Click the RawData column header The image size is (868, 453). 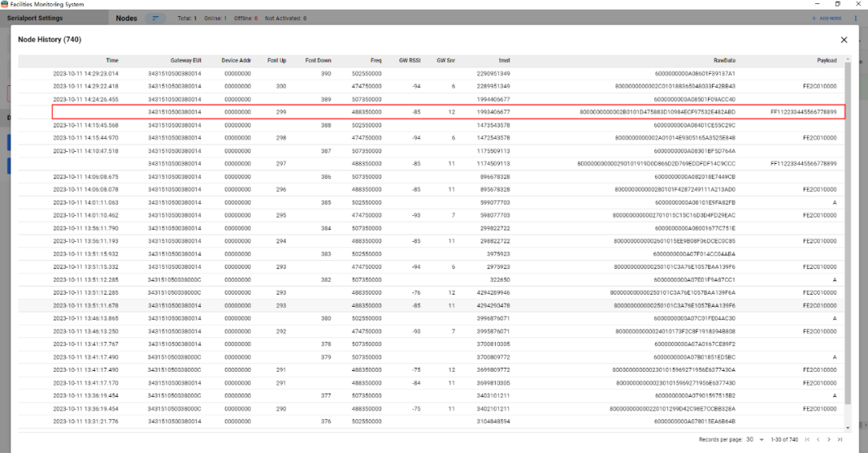point(724,60)
